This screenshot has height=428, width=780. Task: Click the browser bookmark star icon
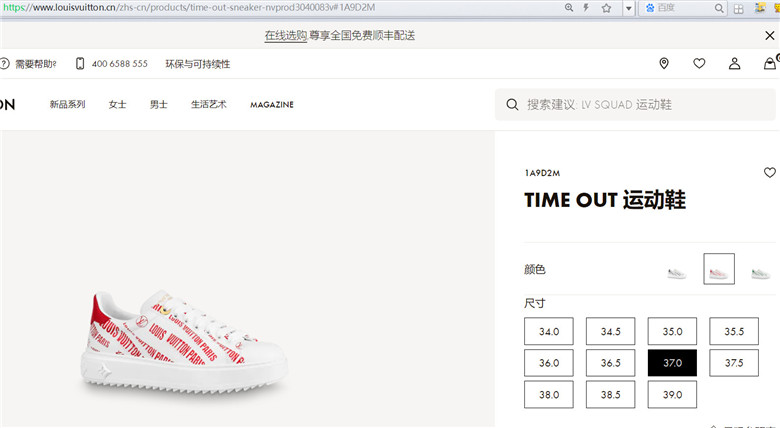tap(606, 8)
